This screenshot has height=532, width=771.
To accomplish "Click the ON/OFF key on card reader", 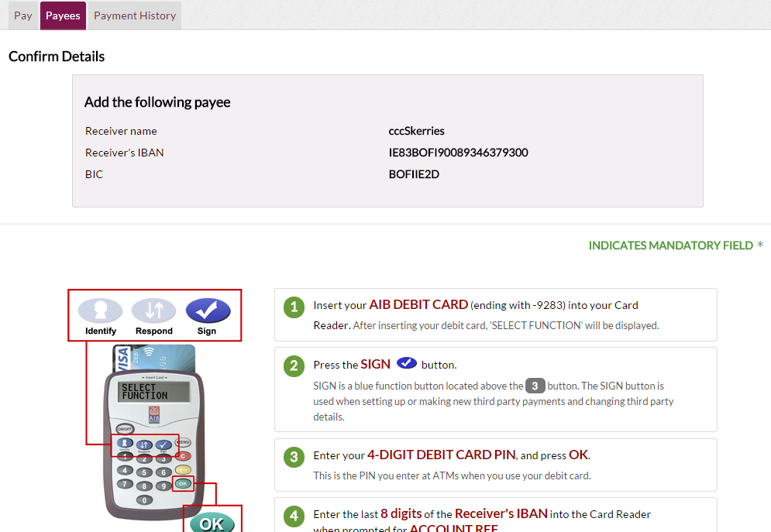I will point(125,428).
